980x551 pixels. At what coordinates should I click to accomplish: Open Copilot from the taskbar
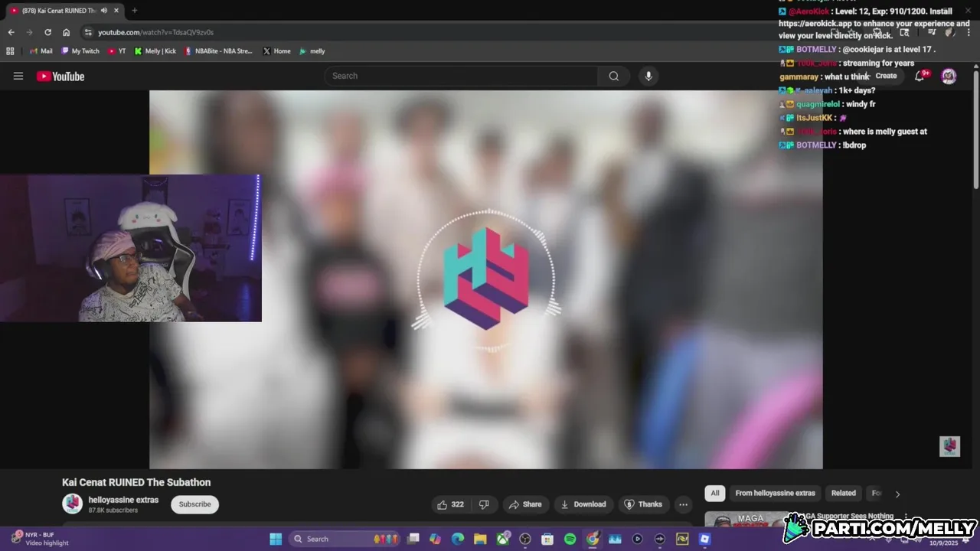436,539
